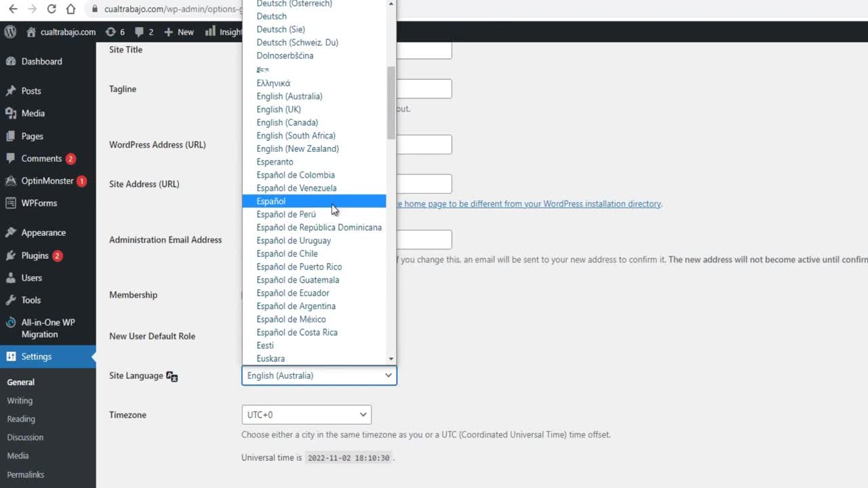Choose Español de Colombia
This screenshot has width=868, height=488.
pos(314,175)
